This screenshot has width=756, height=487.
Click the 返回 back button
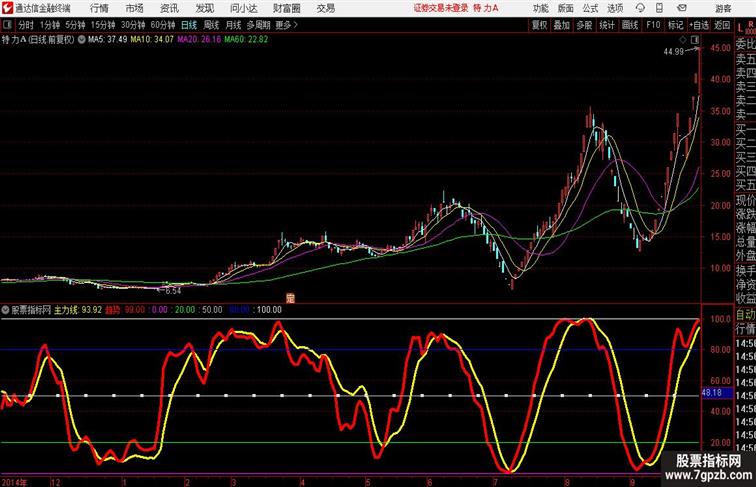722,25
